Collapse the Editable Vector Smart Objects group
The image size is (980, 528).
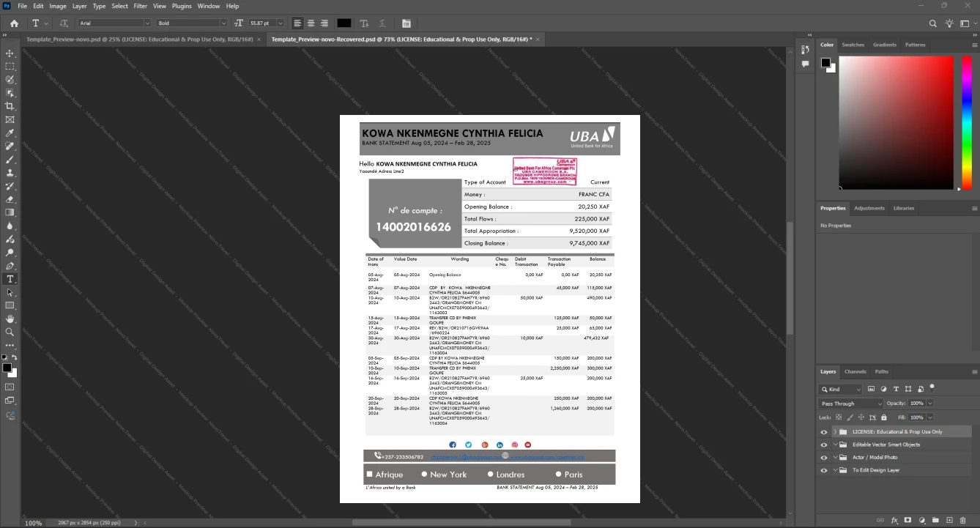tap(835, 445)
